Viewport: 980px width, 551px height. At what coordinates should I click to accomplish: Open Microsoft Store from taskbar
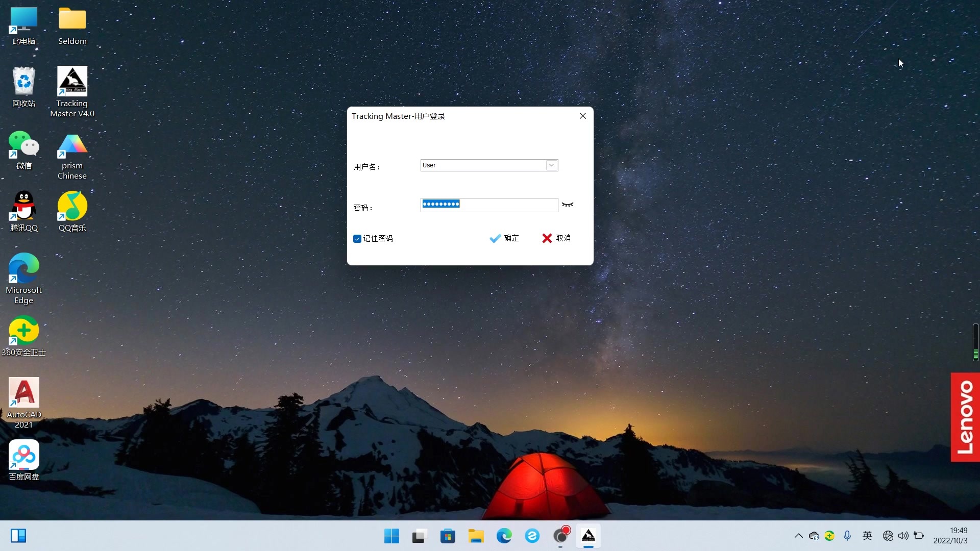[x=448, y=536]
